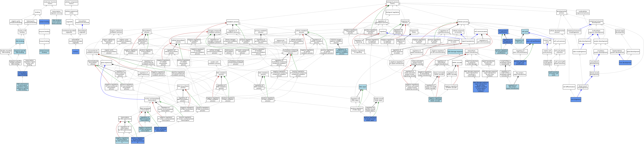Image resolution: width=644 pixels, height=144 pixels.
Task: Click the 'RNA polymerase II transcription regulatory region' node
Action: (x=22, y=87)
